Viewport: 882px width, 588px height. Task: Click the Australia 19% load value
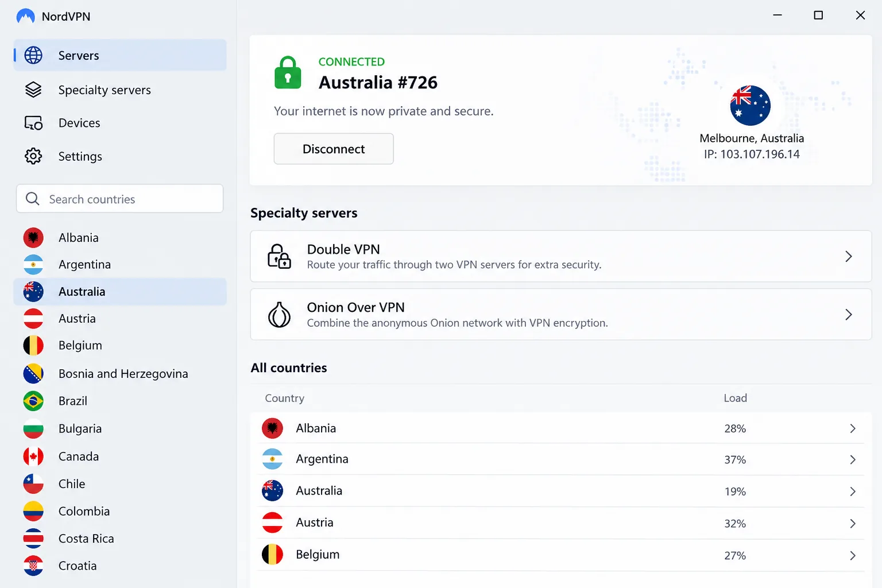(735, 492)
